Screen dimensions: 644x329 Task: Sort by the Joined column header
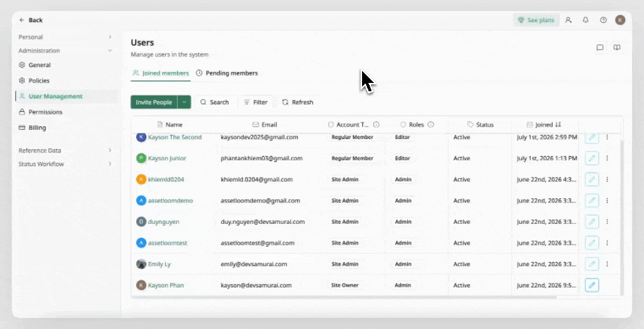(x=544, y=124)
